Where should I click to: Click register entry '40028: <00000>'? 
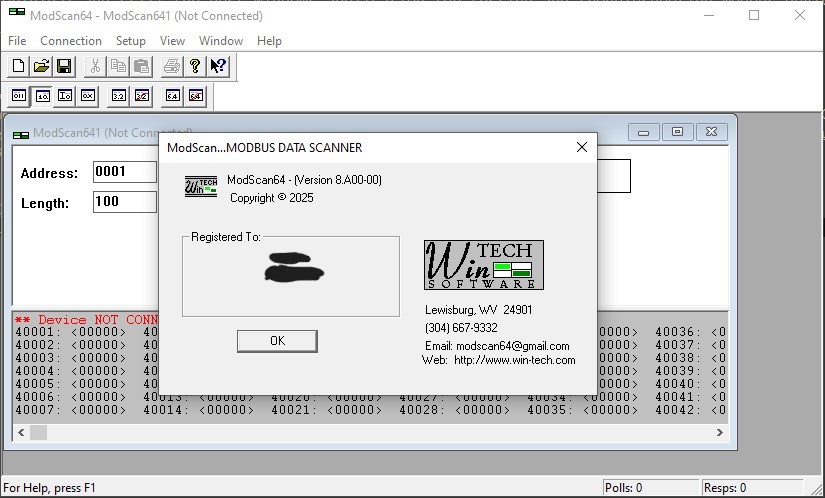click(454, 410)
